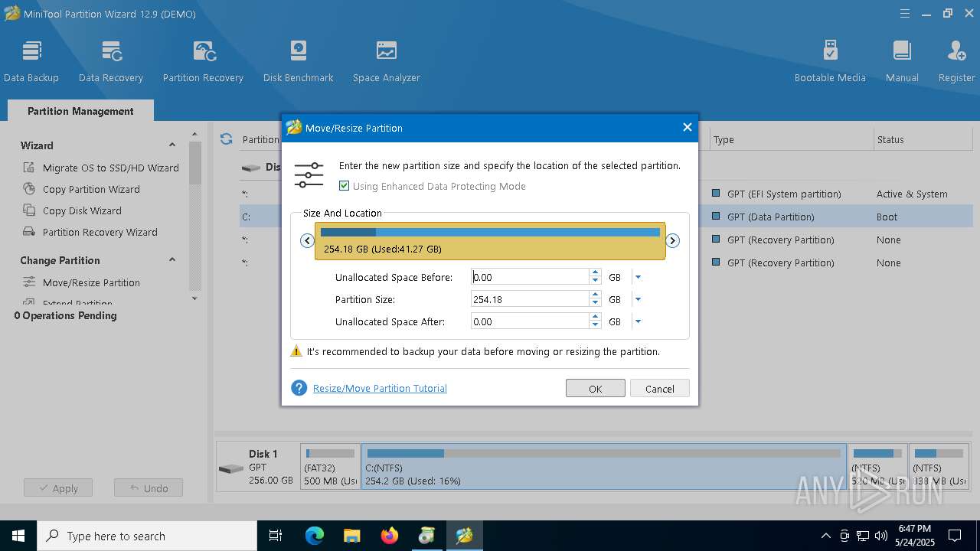Open Edge from the taskbar
The image size is (980, 551).
coord(315,536)
